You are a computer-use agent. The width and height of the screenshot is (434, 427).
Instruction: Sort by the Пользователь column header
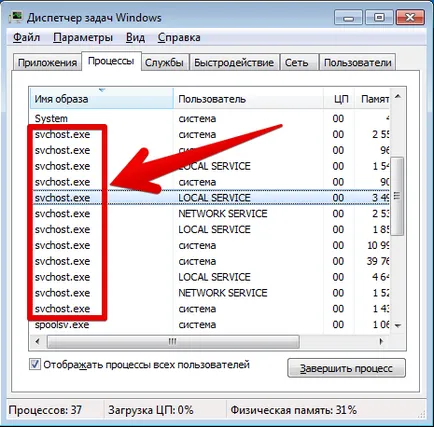pos(248,99)
